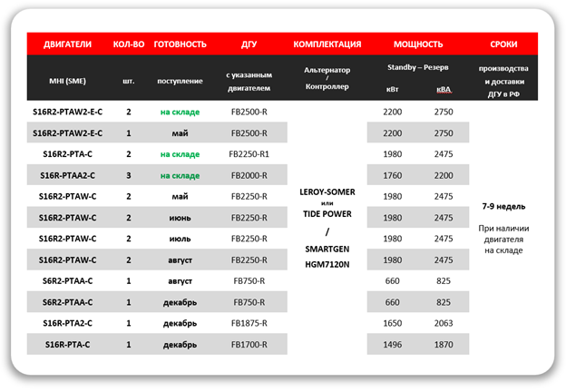Click the FB2000-R generator cell

(x=249, y=174)
